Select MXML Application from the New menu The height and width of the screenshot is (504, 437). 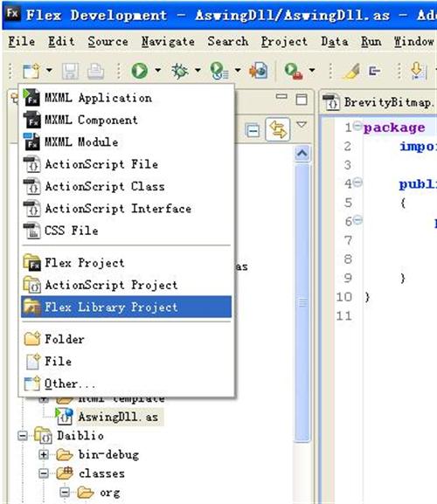[x=126, y=98]
